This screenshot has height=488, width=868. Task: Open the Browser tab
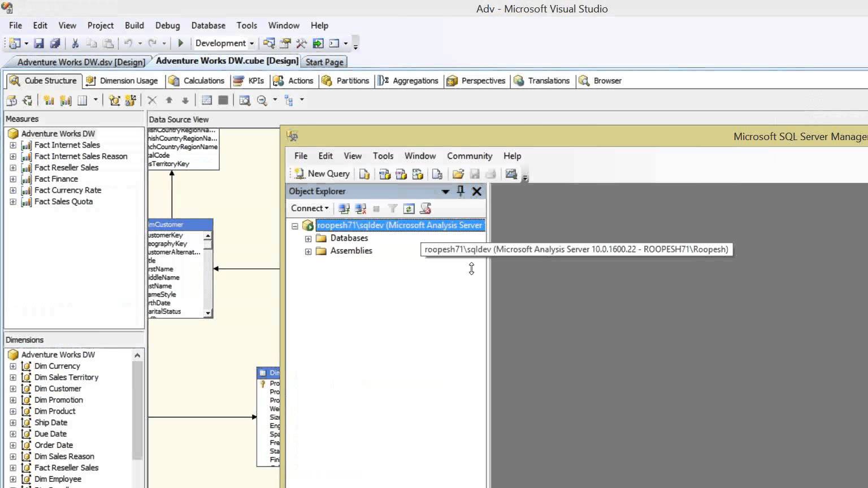click(600, 81)
